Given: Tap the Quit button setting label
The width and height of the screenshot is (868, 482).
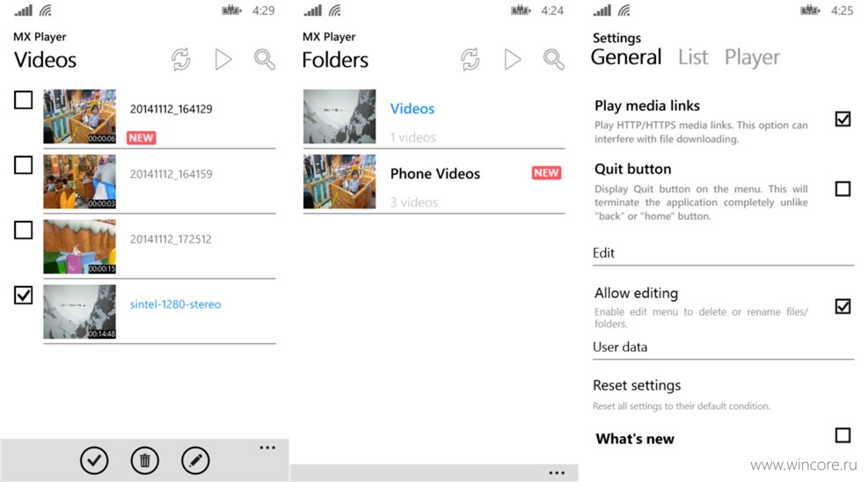Looking at the screenshot, I should (632, 169).
